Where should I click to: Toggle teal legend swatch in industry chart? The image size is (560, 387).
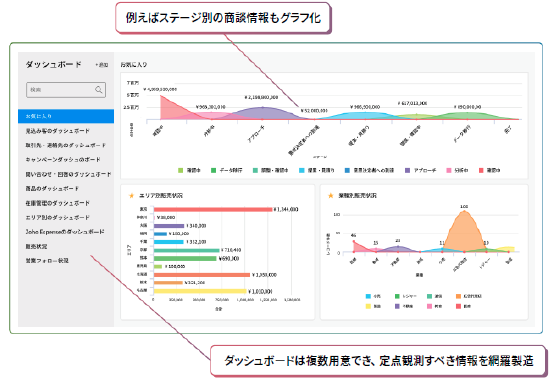[429, 296]
